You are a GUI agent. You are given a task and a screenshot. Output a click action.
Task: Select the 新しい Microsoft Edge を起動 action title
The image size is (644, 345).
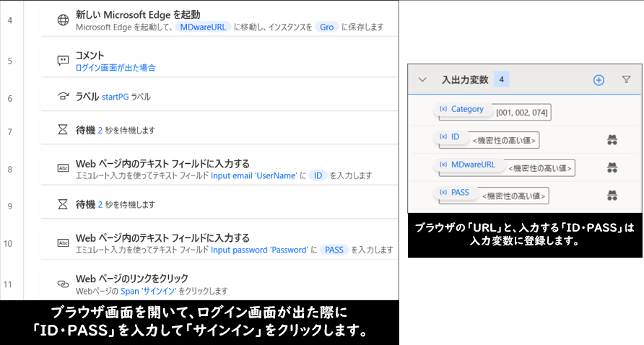[x=138, y=14]
